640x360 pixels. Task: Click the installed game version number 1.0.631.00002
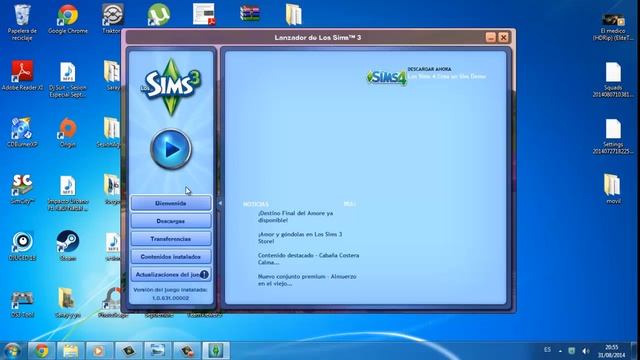tap(171, 298)
